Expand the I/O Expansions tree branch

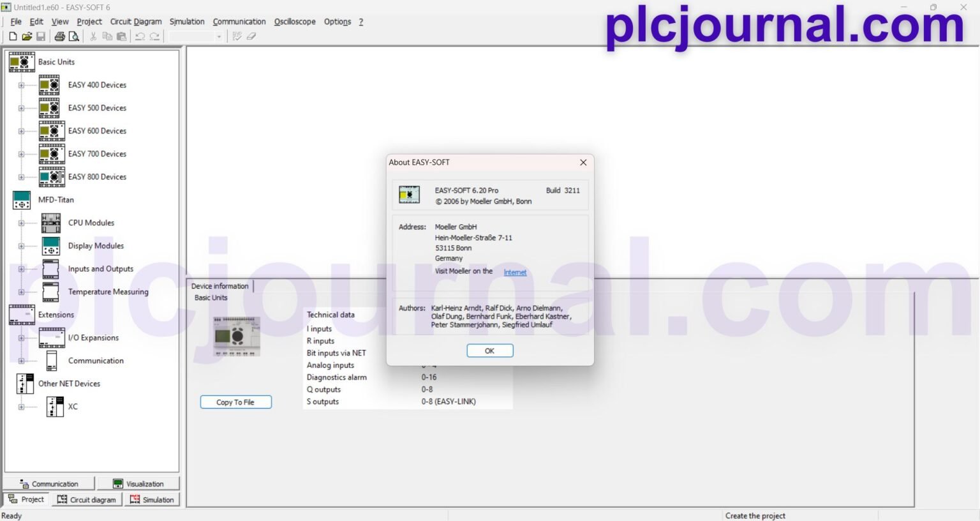click(21, 338)
